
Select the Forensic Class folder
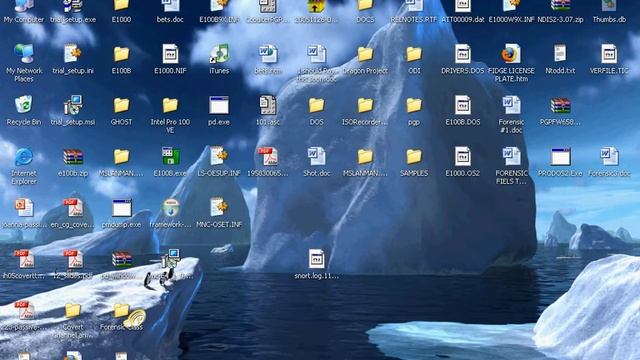122,310
